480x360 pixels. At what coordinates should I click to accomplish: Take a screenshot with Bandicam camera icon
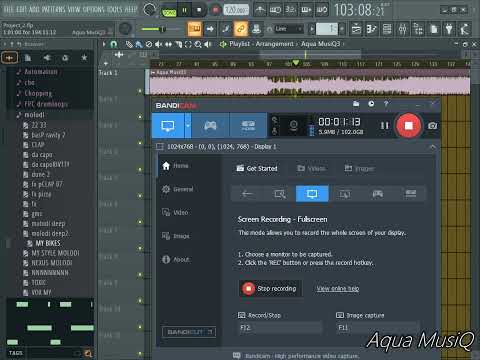coord(432,126)
